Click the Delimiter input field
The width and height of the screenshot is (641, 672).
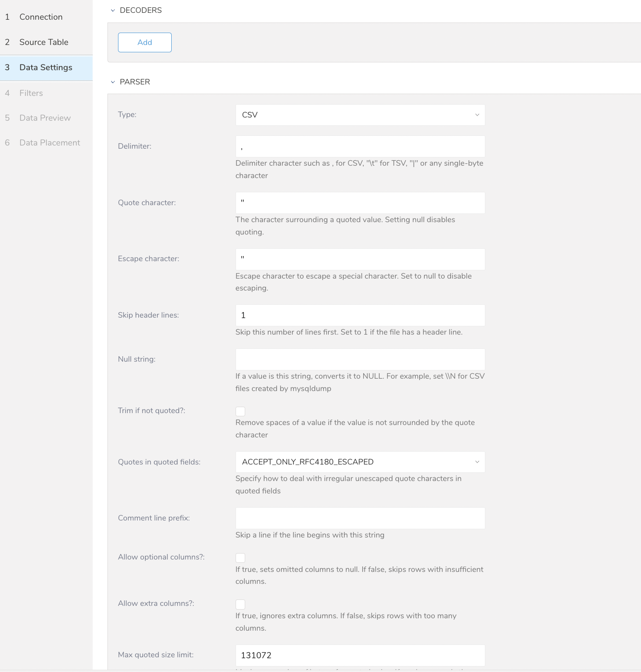[x=360, y=146]
